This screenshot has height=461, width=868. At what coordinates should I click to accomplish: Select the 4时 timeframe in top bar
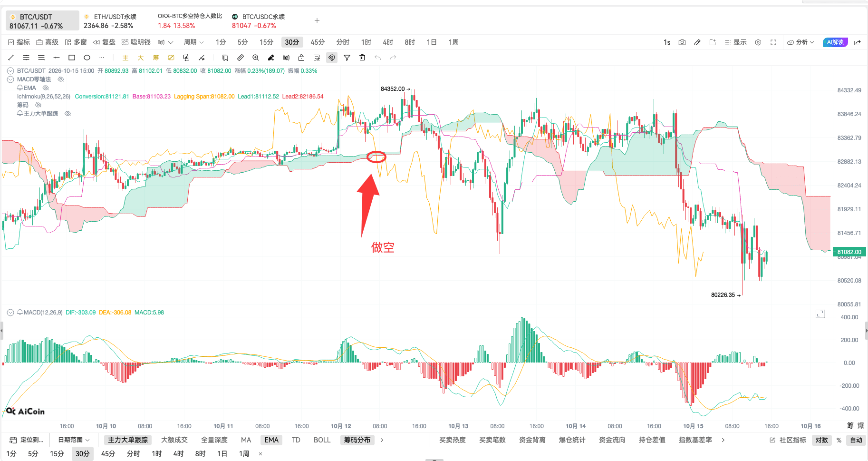pos(388,42)
